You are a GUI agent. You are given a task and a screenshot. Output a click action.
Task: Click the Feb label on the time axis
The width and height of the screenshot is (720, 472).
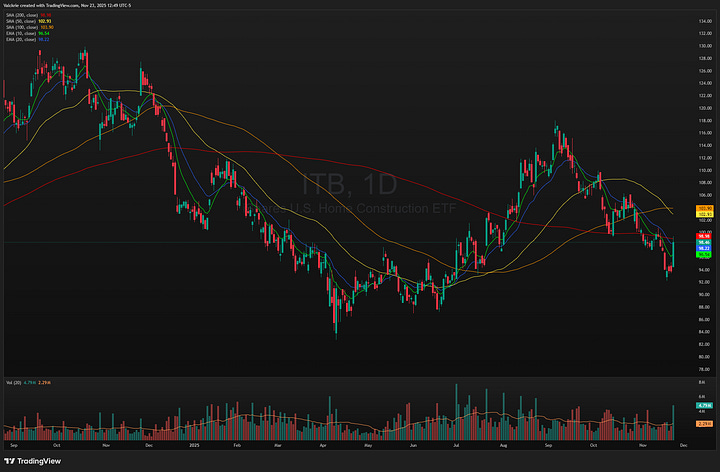237,445
